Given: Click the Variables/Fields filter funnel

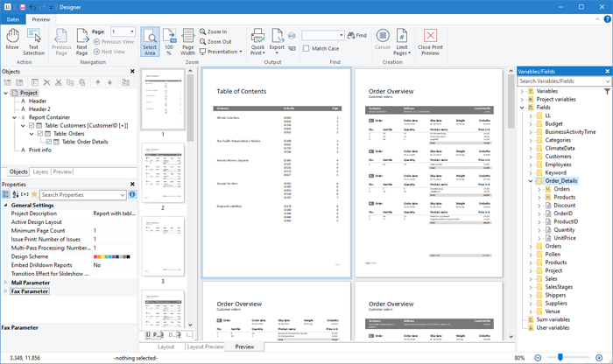Looking at the screenshot, I should click(607, 91).
